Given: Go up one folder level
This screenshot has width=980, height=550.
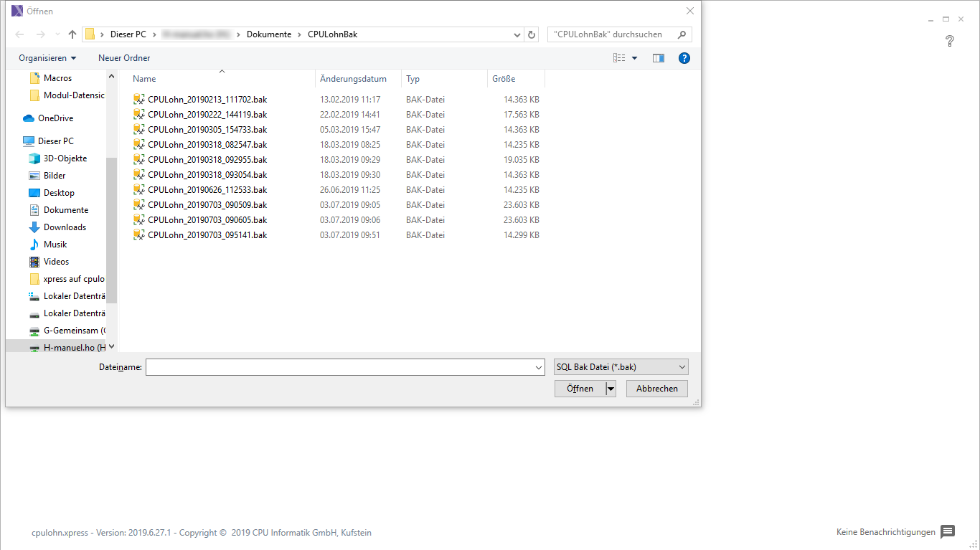Looking at the screenshot, I should pos(72,34).
